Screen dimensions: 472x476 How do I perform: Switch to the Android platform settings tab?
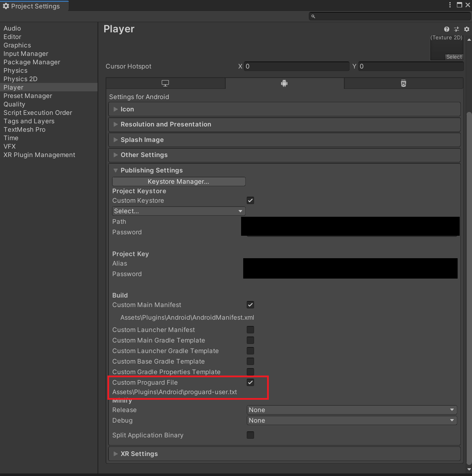284,83
